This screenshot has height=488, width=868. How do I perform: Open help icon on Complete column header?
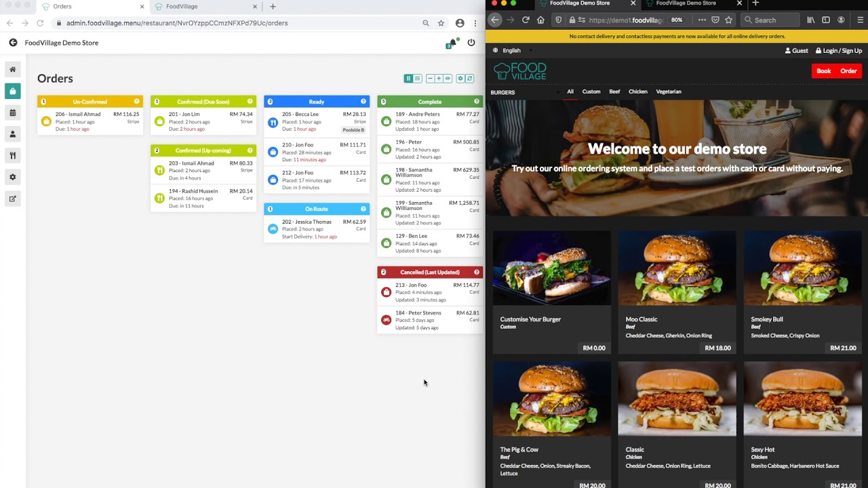pyautogui.click(x=476, y=102)
